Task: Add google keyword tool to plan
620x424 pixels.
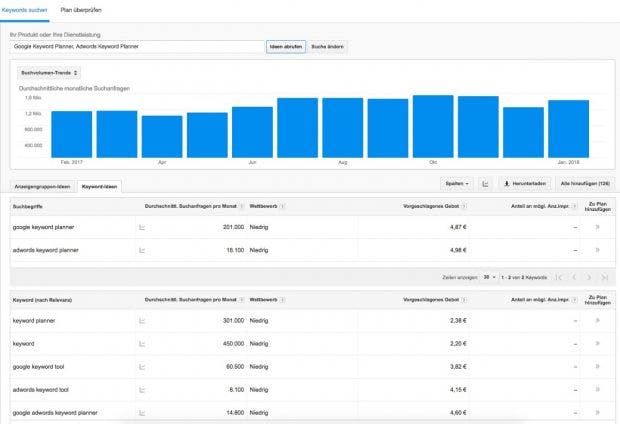Action: point(597,366)
